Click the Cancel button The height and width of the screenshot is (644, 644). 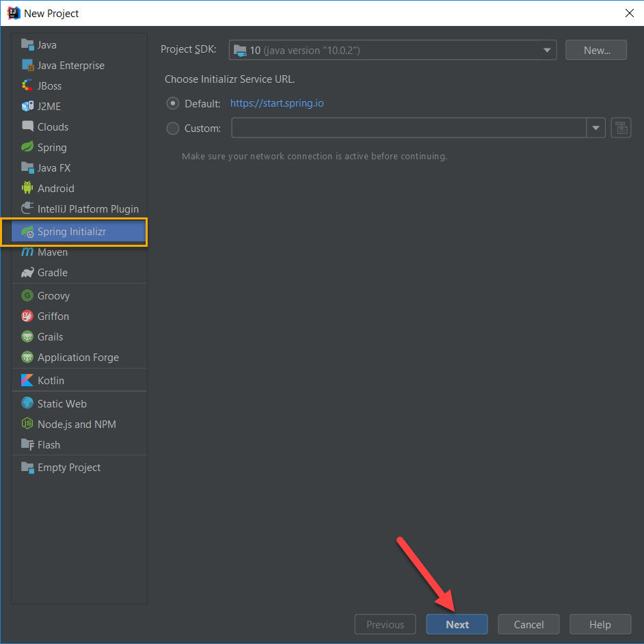pyautogui.click(x=528, y=624)
